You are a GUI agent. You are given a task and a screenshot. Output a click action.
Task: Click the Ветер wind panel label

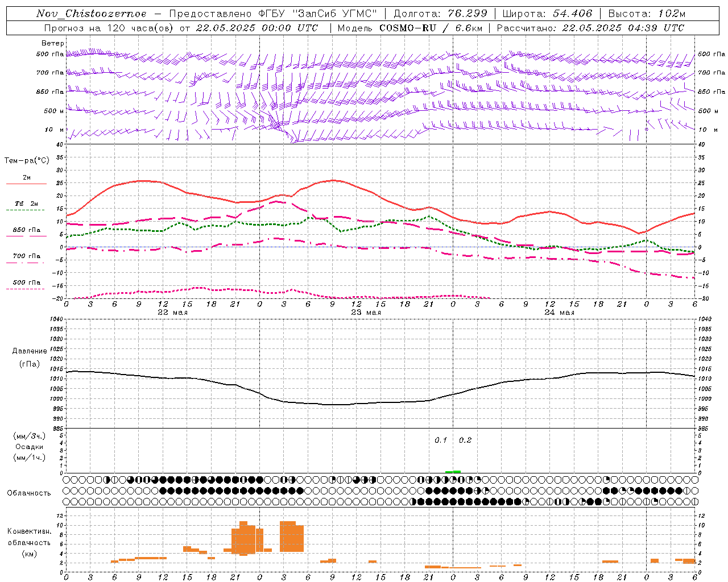click(53, 43)
